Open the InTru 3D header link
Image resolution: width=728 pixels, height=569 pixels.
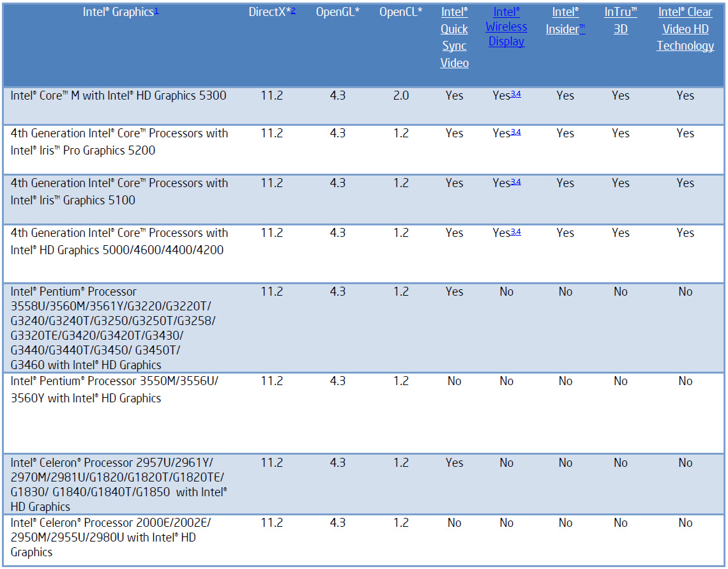click(x=621, y=21)
